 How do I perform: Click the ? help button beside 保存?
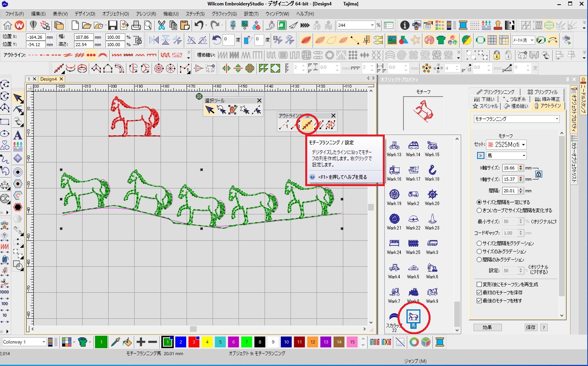coord(544,328)
